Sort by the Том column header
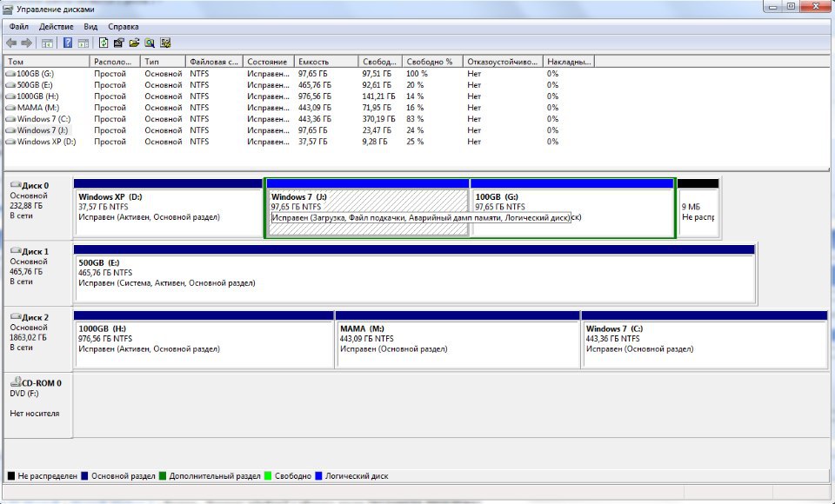The height and width of the screenshot is (504, 835). [x=46, y=62]
